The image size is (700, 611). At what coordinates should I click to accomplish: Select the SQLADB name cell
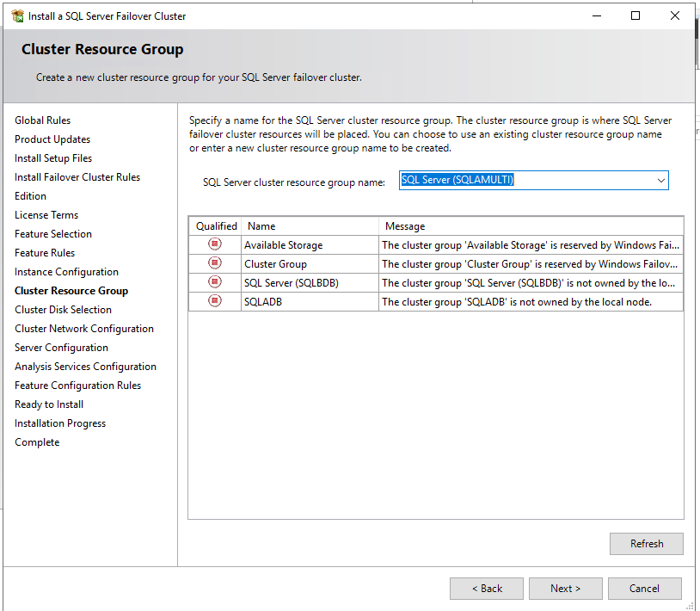[310, 302]
